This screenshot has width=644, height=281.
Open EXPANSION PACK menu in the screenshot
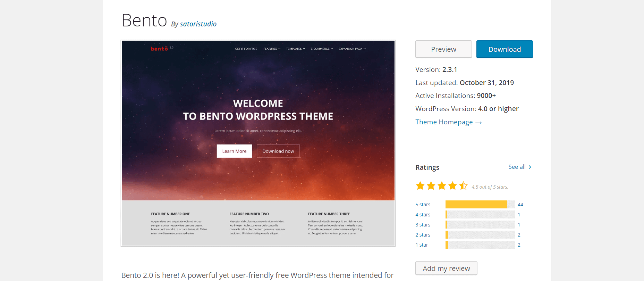352,49
